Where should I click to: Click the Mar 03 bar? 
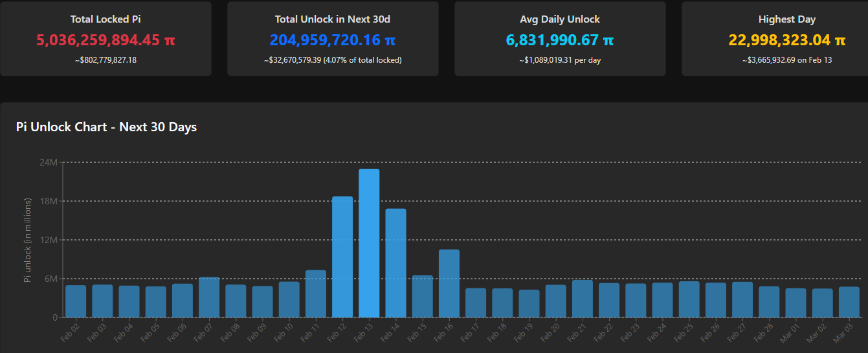849,302
